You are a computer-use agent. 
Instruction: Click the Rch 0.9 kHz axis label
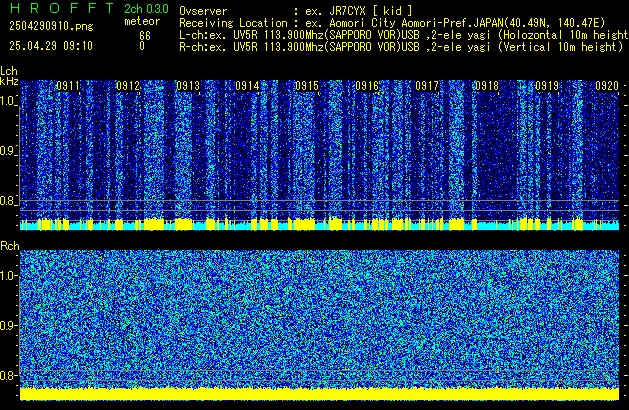[x=8, y=325]
